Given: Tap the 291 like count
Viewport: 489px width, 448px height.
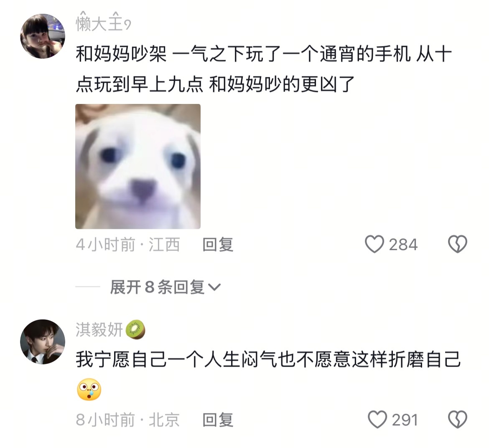Looking at the screenshot, I should (405, 420).
